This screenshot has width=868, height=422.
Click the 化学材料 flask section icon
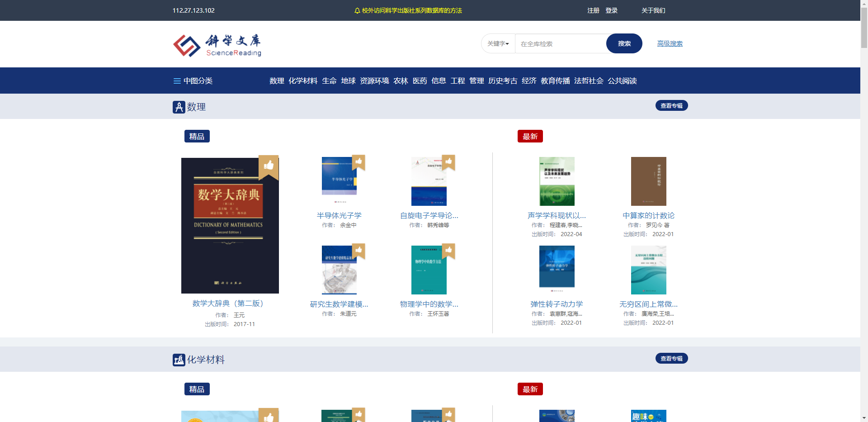click(x=178, y=360)
